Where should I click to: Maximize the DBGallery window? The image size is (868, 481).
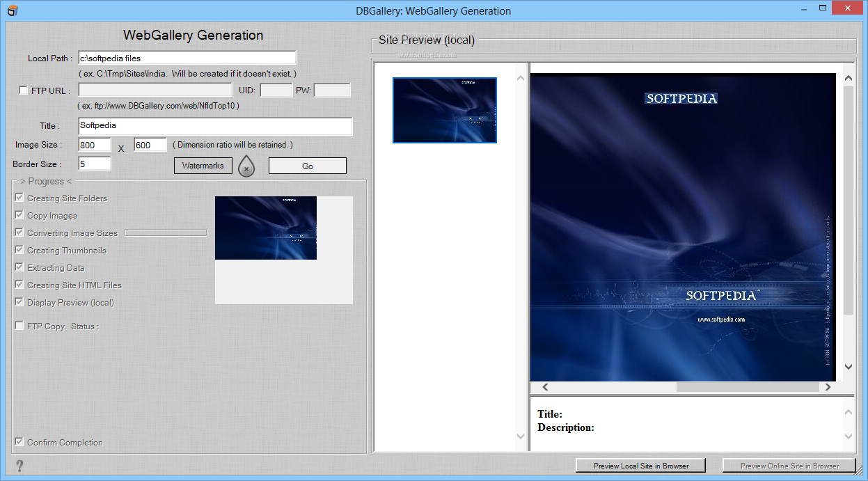(823, 8)
